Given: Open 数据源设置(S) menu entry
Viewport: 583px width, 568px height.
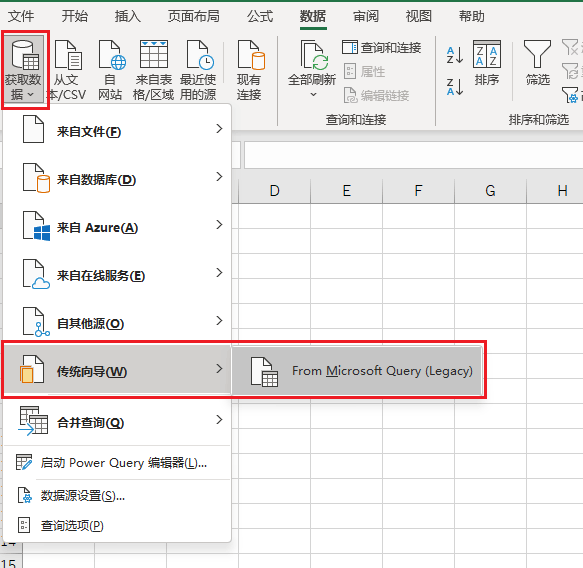Looking at the screenshot, I should pos(117,496).
